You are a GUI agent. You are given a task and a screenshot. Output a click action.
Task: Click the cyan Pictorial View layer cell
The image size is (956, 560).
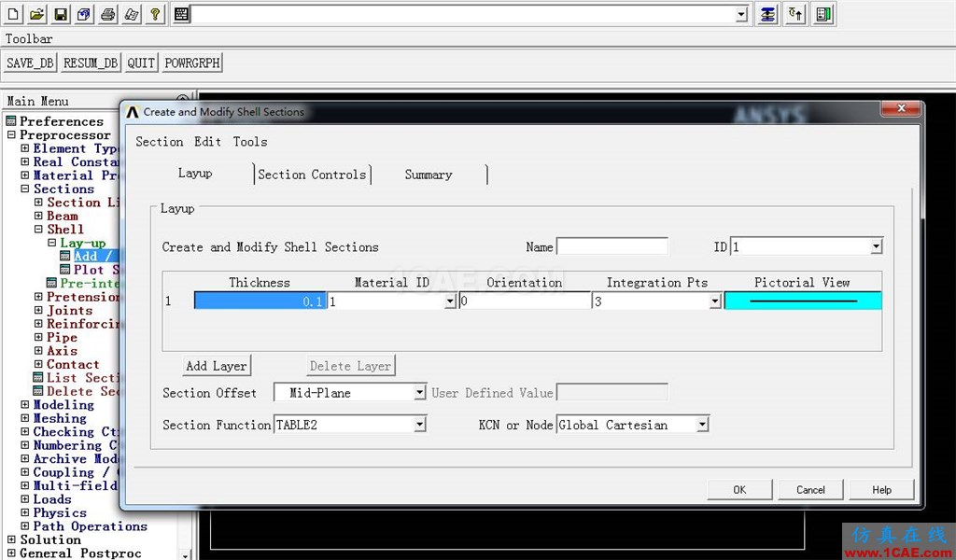tap(803, 301)
